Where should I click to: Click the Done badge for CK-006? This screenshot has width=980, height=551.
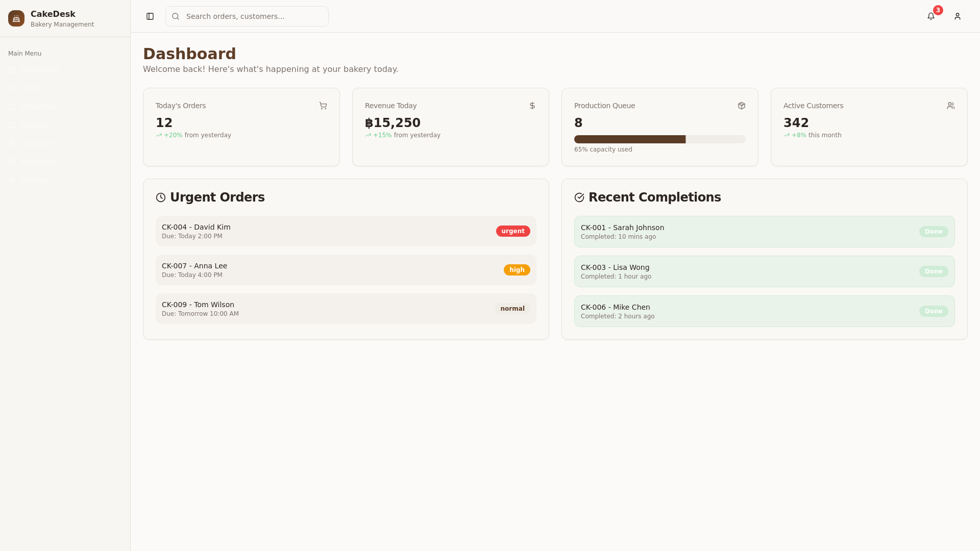coord(934,311)
